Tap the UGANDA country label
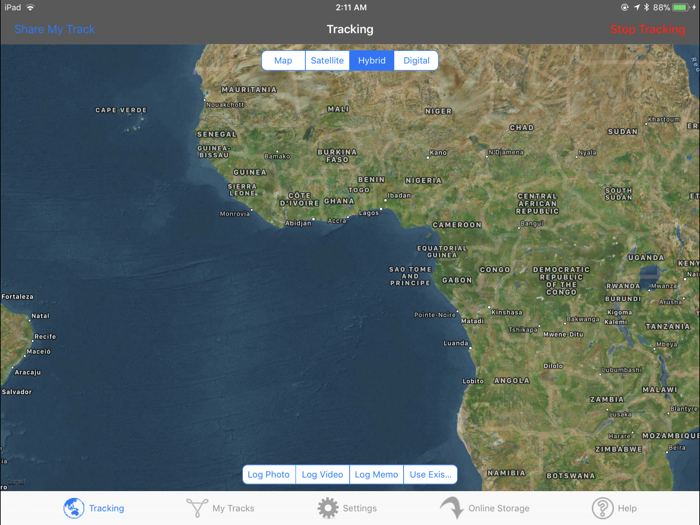The image size is (700, 525). 646,258
